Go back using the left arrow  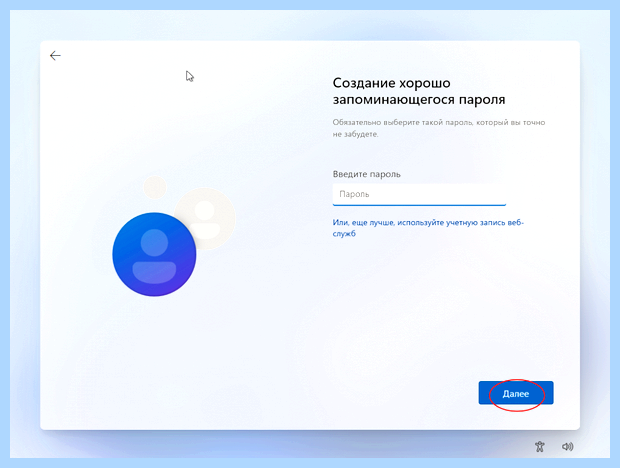coord(55,56)
